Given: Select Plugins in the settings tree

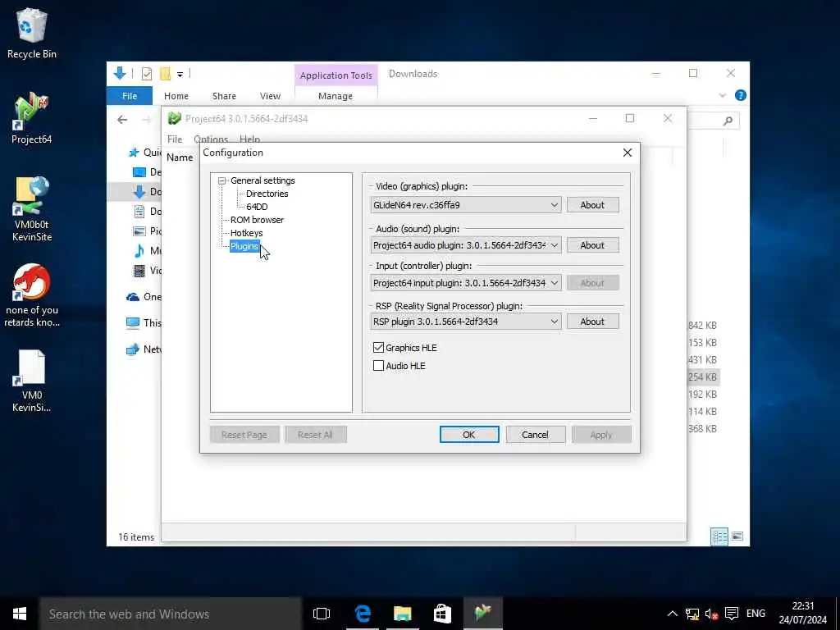Looking at the screenshot, I should [244, 246].
